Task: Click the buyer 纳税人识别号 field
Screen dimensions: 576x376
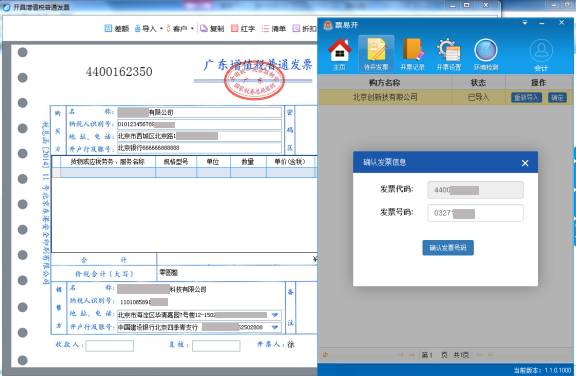Action: 199,124
